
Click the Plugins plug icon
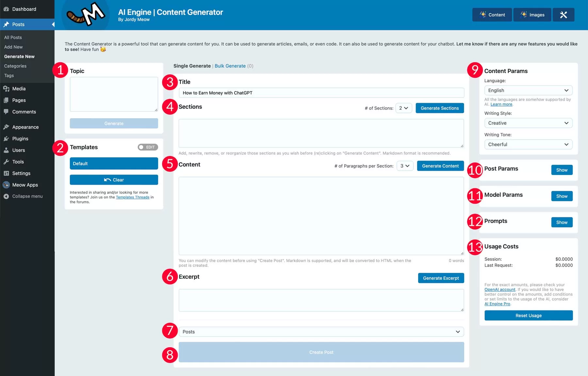(x=6, y=139)
